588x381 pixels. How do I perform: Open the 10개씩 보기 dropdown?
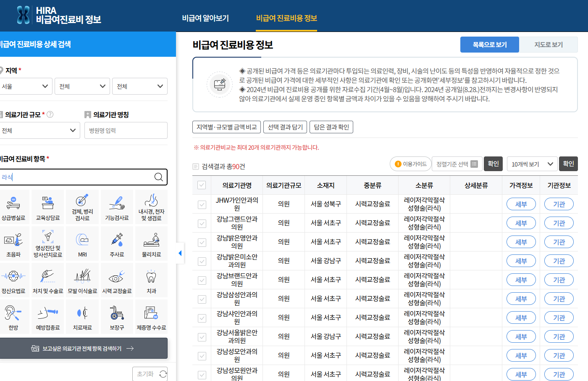[x=532, y=164]
